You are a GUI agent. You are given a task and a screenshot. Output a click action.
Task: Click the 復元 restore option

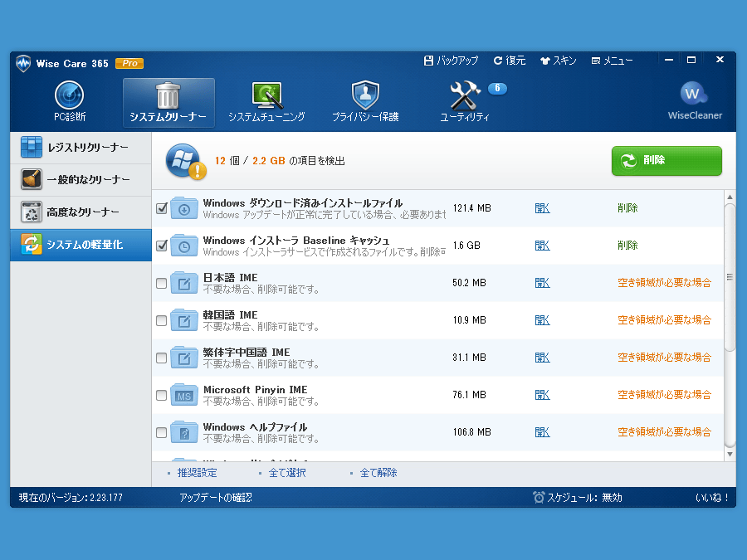pyautogui.click(x=510, y=61)
